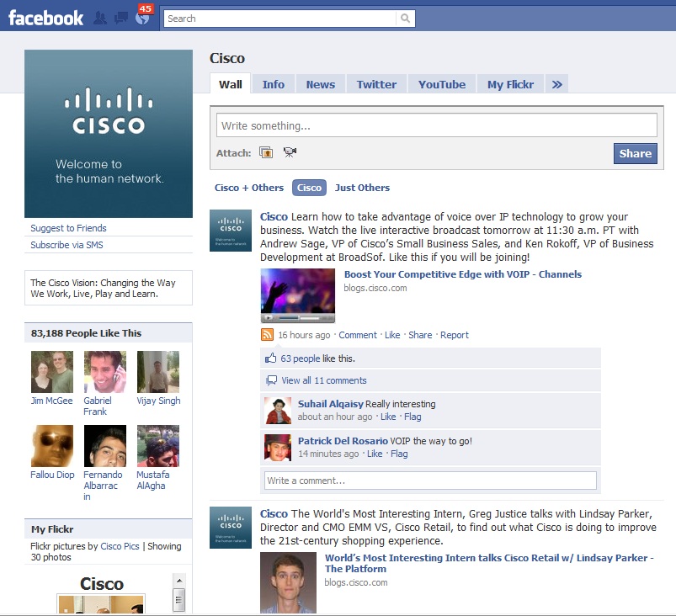
Task: Click the Cisco author name on VOIP post
Action: coord(274,216)
